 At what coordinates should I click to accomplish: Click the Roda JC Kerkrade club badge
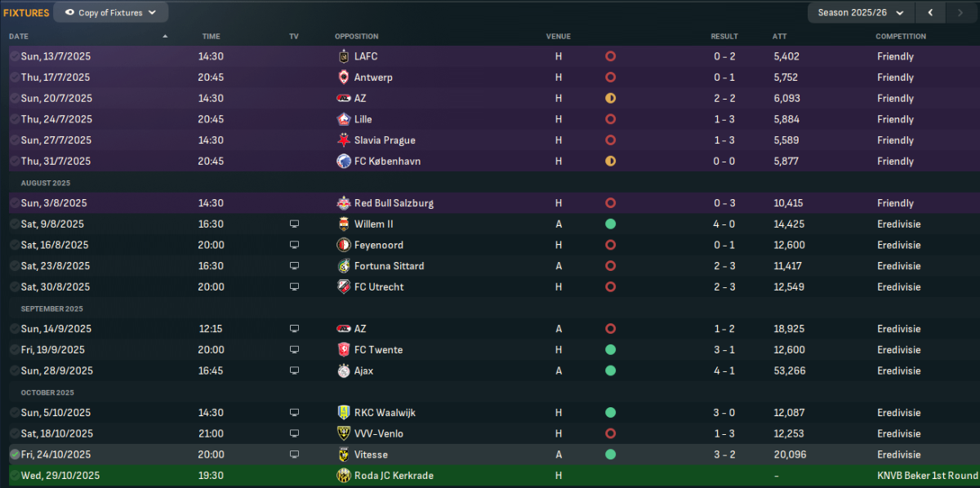click(x=343, y=476)
